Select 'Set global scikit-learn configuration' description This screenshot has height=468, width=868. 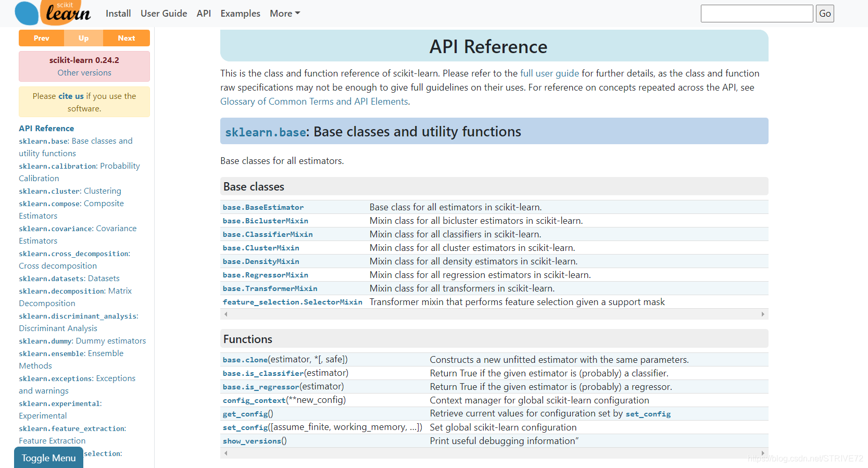(x=503, y=427)
